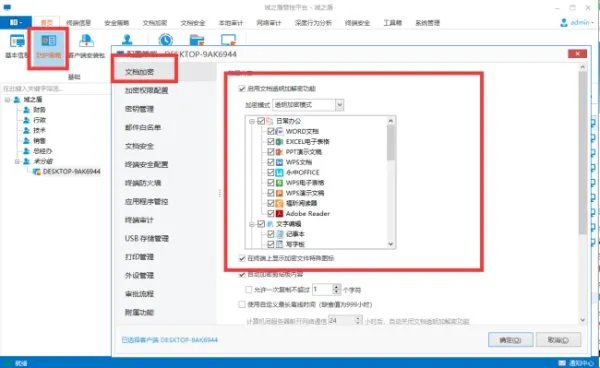The height and width of the screenshot is (368, 600).
Task: Click the admin user avatar icon
Action: tap(564, 23)
